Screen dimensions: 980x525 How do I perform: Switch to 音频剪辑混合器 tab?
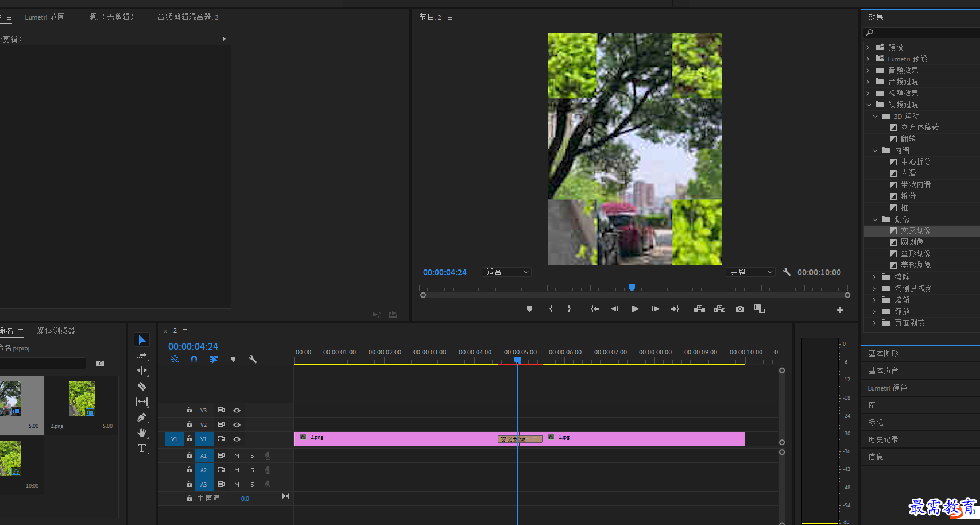click(188, 17)
